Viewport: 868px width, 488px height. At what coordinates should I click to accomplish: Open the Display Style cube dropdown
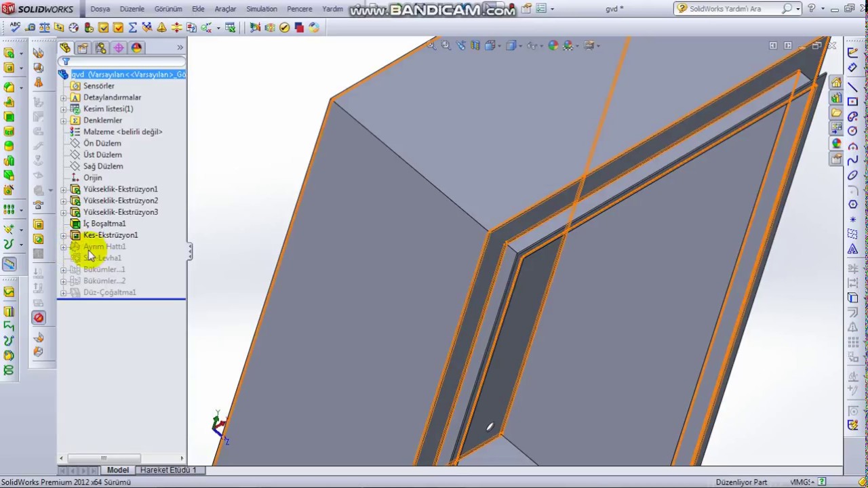click(x=513, y=45)
